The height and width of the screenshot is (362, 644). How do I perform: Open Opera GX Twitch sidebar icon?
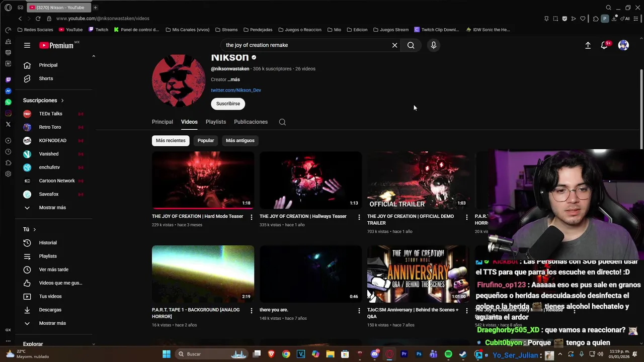8,80
